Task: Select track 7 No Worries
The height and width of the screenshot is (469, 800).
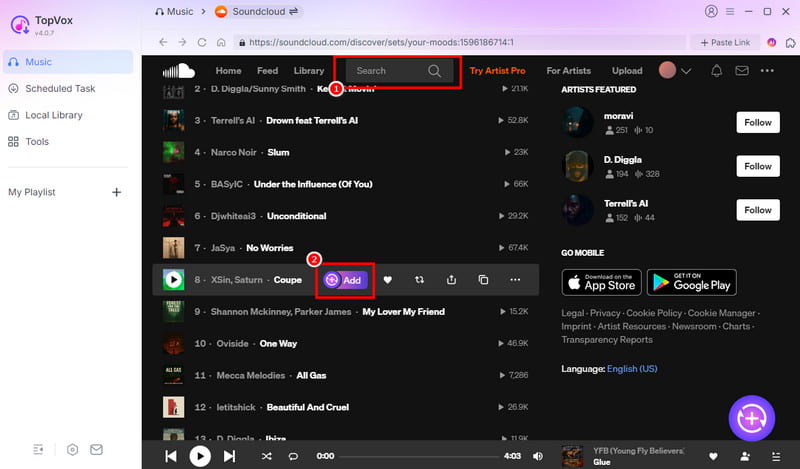Action: (269, 248)
